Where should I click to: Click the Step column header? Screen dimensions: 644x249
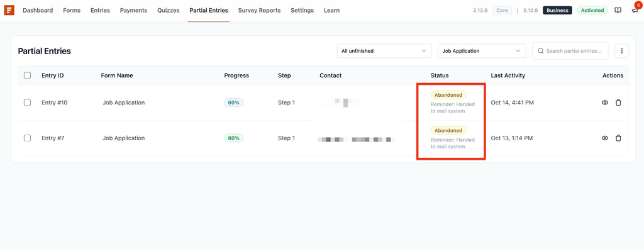[284, 75]
